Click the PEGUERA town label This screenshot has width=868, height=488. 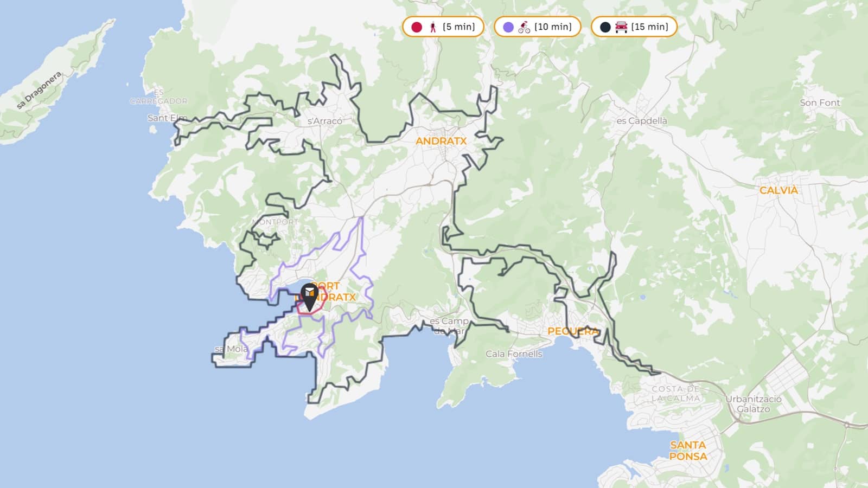click(572, 331)
